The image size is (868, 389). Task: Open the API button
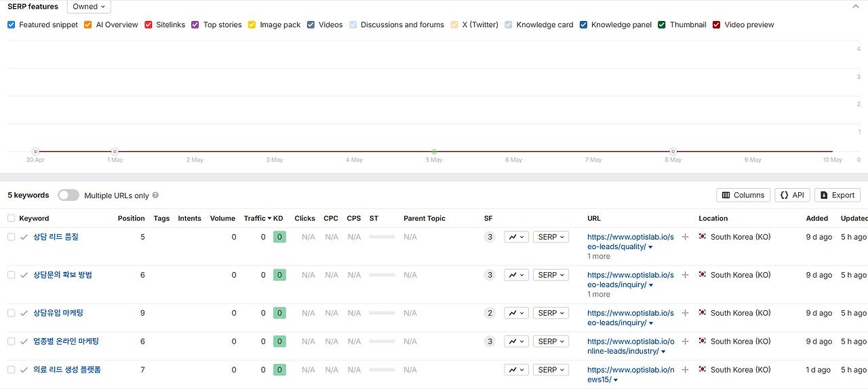pos(792,195)
